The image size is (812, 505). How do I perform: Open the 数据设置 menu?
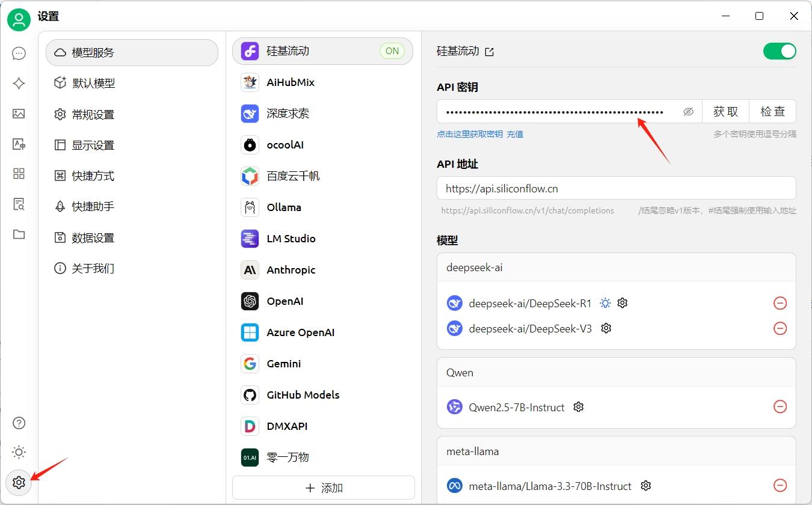point(132,237)
